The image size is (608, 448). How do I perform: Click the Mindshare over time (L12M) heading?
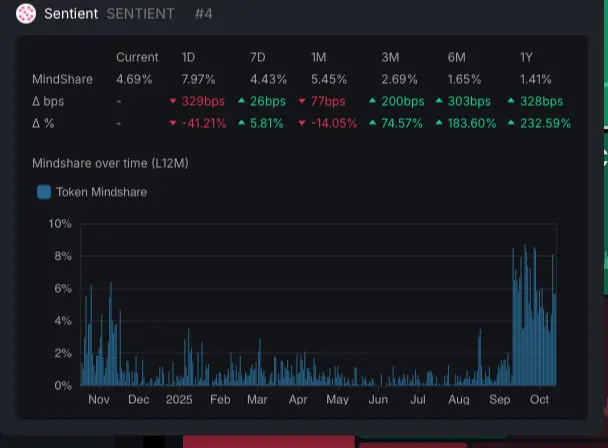click(x=110, y=163)
